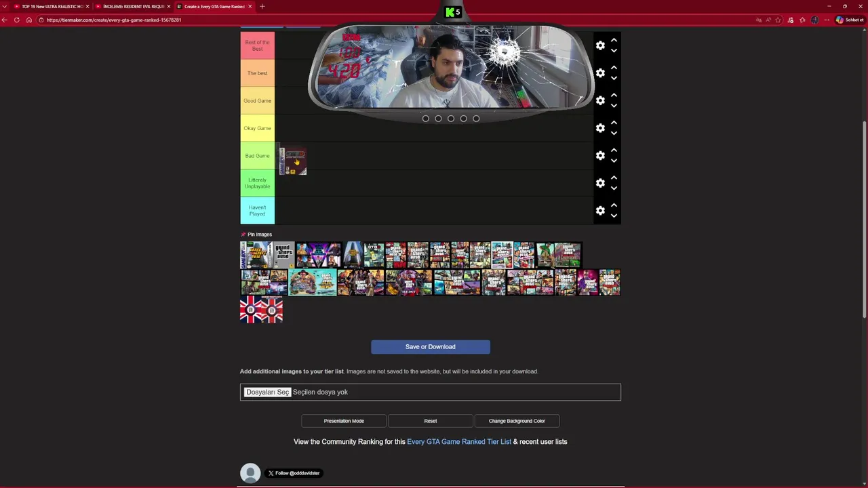This screenshot has width=868, height=488.
Task: Move Litteraly Unplayable tier row down
Action: pyautogui.click(x=614, y=188)
